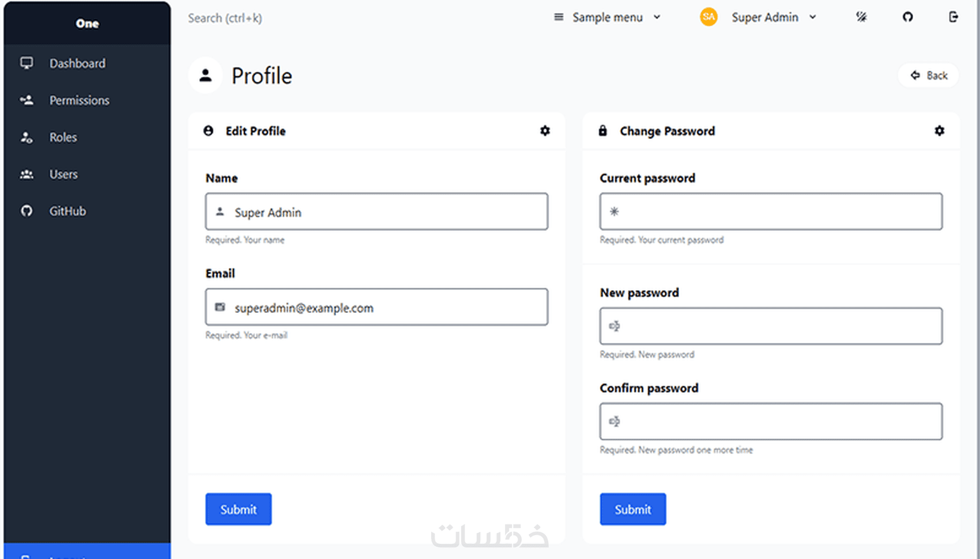Click the GitHub icon in top bar

coord(907,17)
